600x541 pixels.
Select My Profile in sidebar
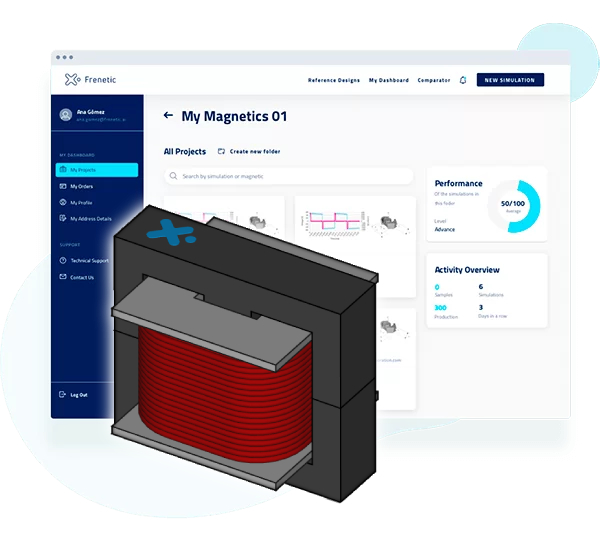pos(81,203)
